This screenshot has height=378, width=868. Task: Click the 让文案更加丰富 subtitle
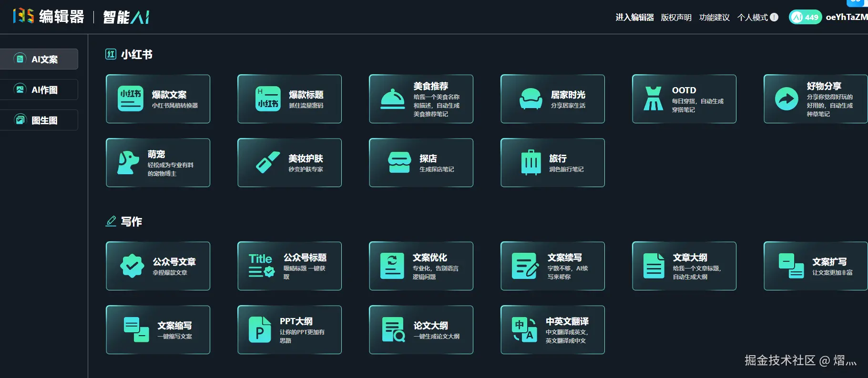(832, 273)
